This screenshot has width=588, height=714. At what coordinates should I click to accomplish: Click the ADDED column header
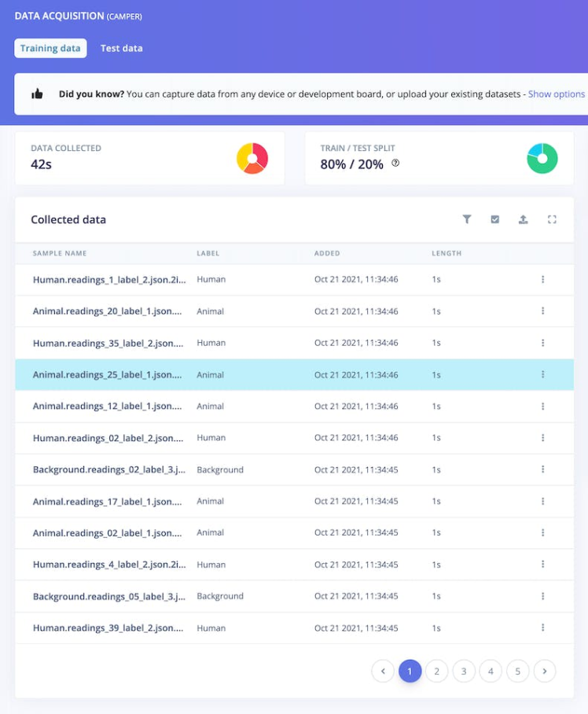coord(327,253)
